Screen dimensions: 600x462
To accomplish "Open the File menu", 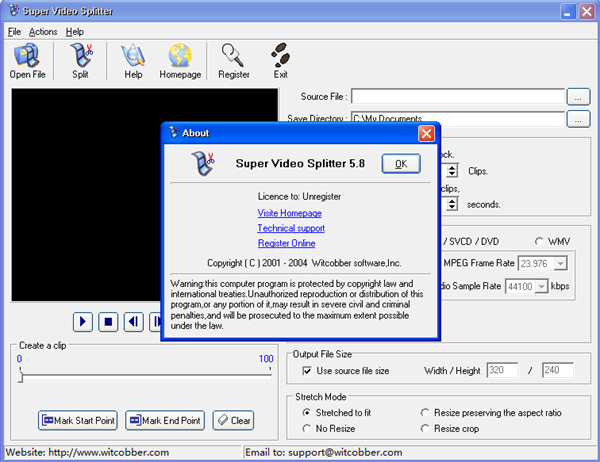I will tap(14, 32).
